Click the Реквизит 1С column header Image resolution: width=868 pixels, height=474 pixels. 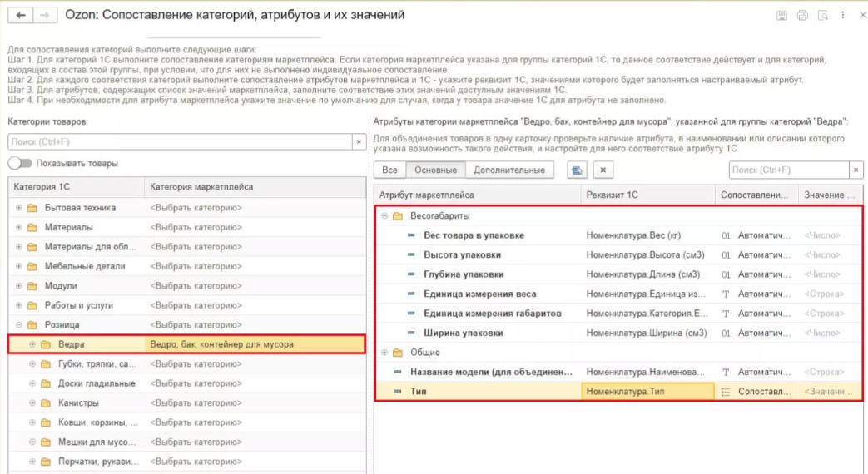(x=647, y=195)
